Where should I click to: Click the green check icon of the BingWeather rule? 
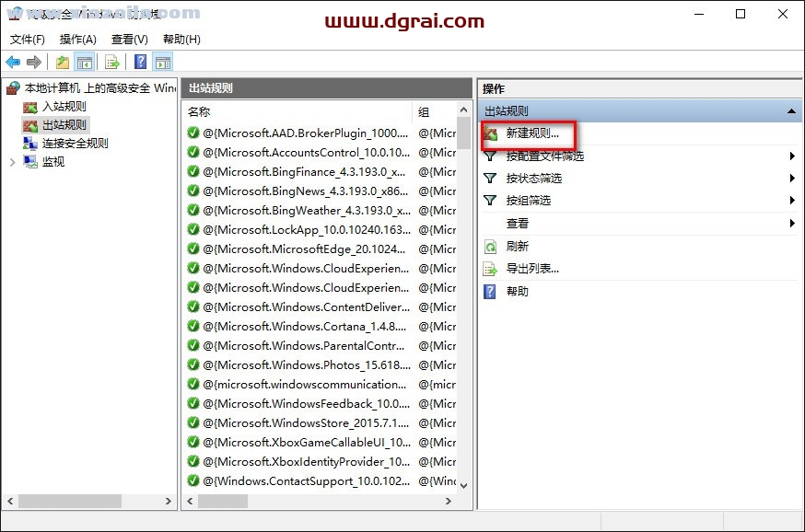(x=193, y=211)
